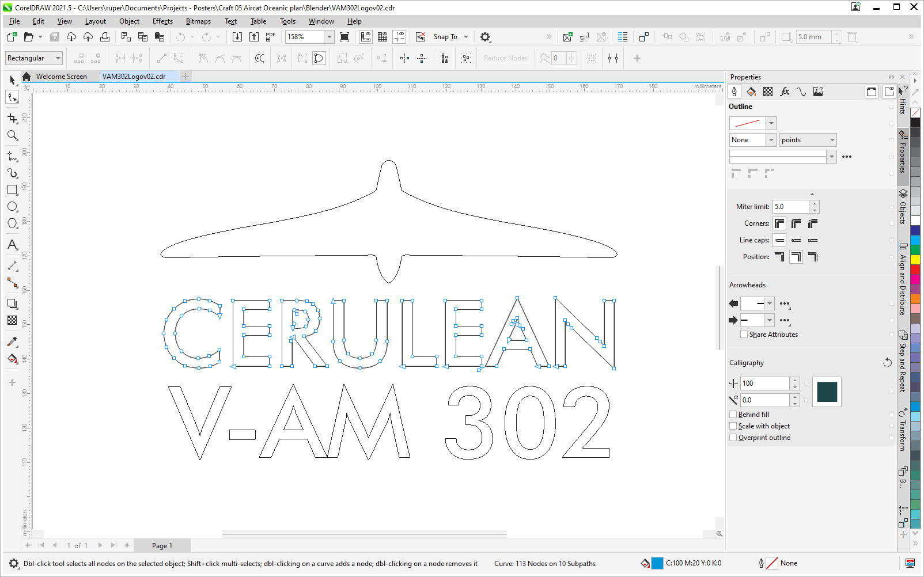Open line style settings ellipsis button
Image resolution: width=924 pixels, height=577 pixels.
click(846, 157)
